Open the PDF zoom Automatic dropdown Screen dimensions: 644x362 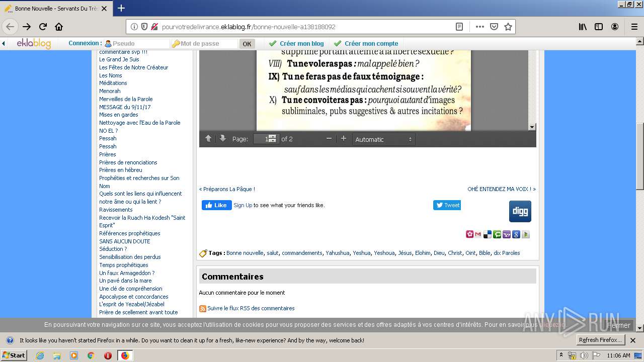coord(383,139)
